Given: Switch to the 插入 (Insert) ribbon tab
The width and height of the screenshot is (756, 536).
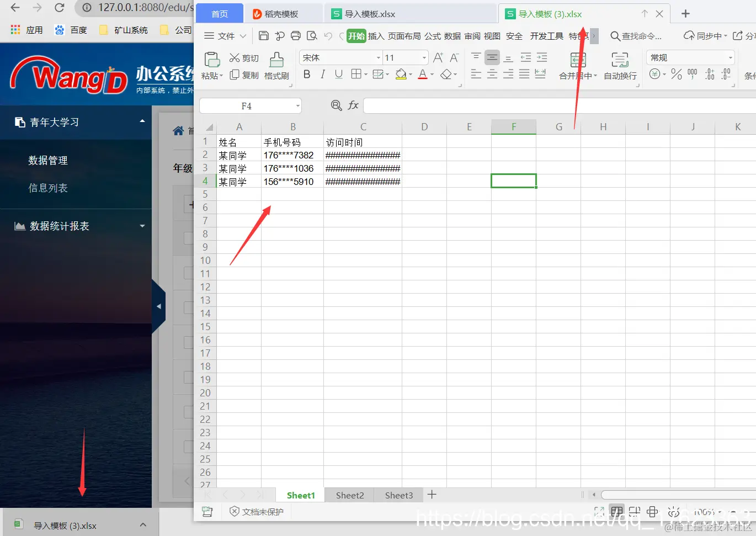Looking at the screenshot, I should (x=376, y=36).
